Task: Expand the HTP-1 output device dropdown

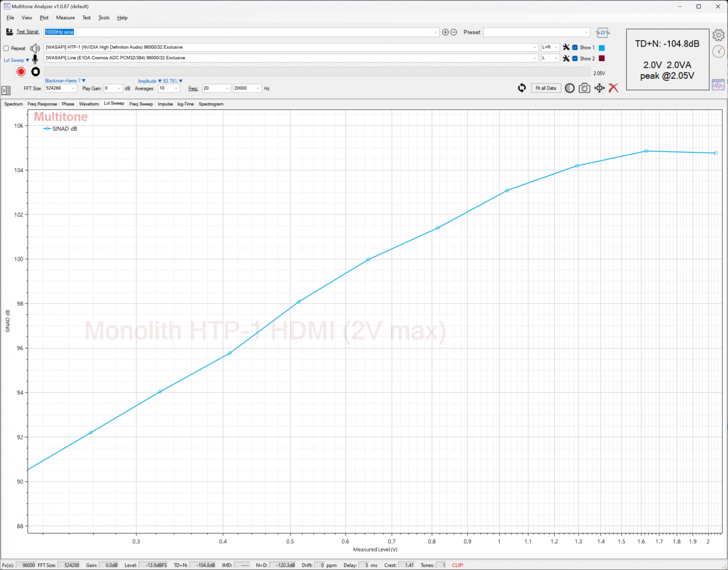Action: tap(535, 48)
